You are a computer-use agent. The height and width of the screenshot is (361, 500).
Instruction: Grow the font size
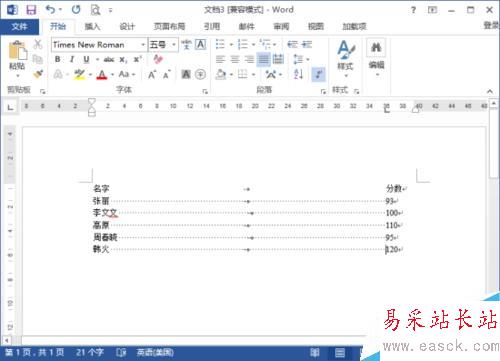[152, 74]
